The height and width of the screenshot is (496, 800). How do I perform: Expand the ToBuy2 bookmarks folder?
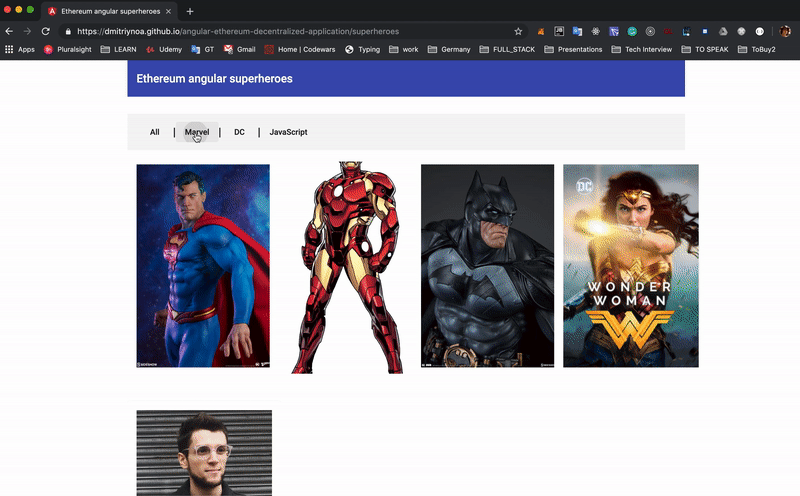(x=757, y=49)
